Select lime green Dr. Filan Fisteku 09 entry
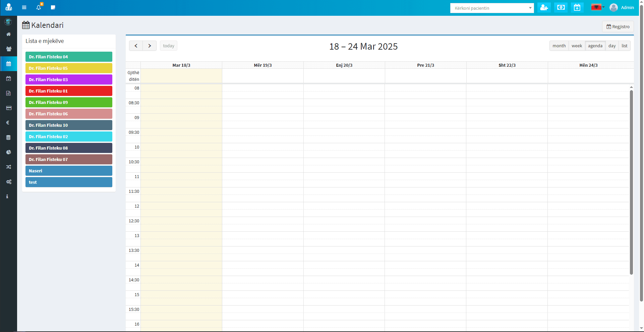The height and width of the screenshot is (332, 644). coord(69,102)
